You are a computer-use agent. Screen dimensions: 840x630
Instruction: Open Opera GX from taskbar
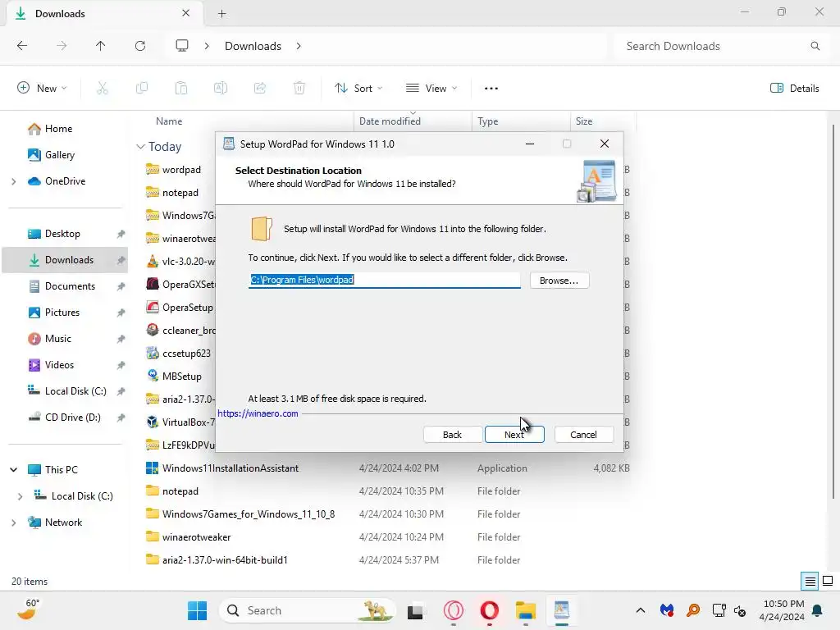[x=453, y=610]
